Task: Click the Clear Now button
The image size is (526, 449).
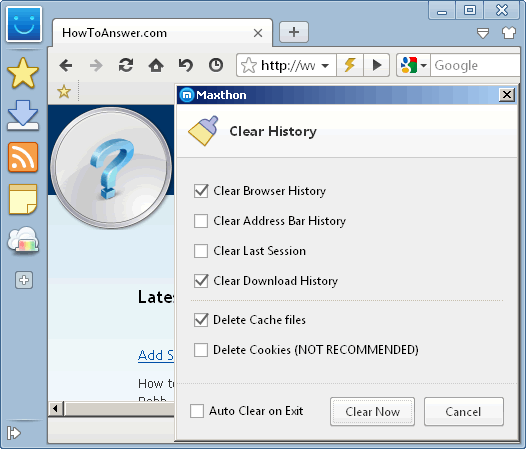Action: point(372,411)
